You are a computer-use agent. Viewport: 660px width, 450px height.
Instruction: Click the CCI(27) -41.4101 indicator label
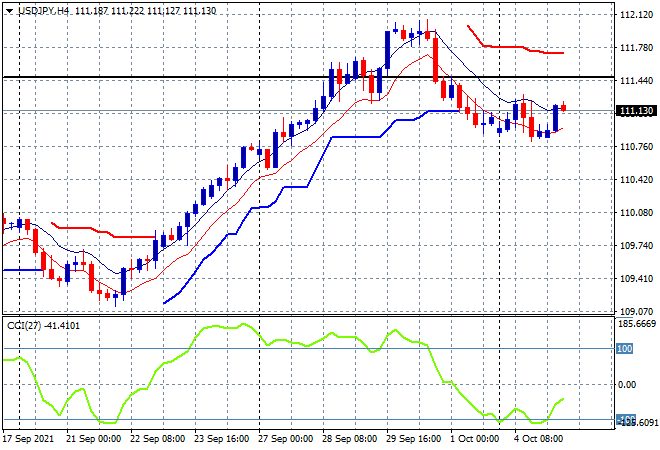pos(43,325)
